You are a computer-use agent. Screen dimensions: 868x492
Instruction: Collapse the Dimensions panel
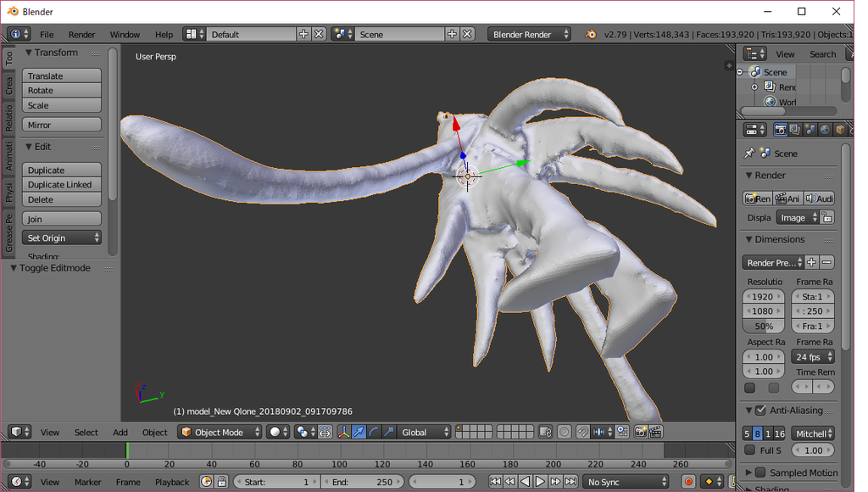coord(749,239)
